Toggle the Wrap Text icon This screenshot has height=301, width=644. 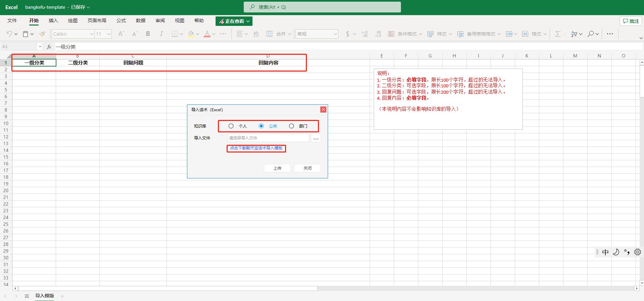pyautogui.click(x=257, y=34)
